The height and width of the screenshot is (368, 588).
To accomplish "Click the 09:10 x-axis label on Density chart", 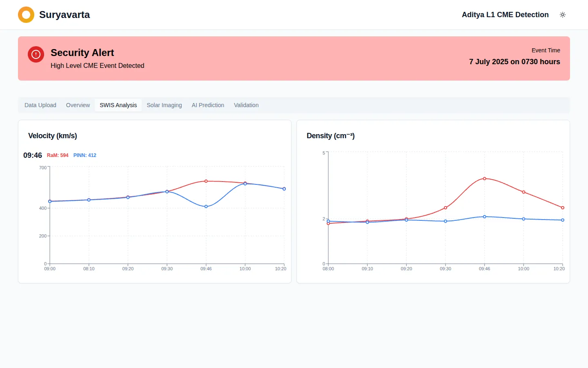I will pyautogui.click(x=367, y=269).
